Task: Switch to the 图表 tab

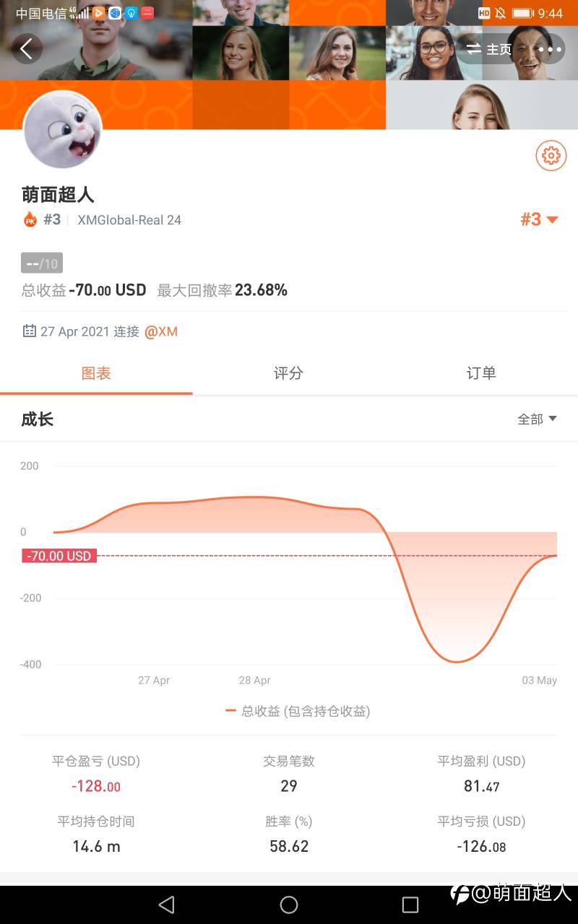Action: [x=96, y=373]
